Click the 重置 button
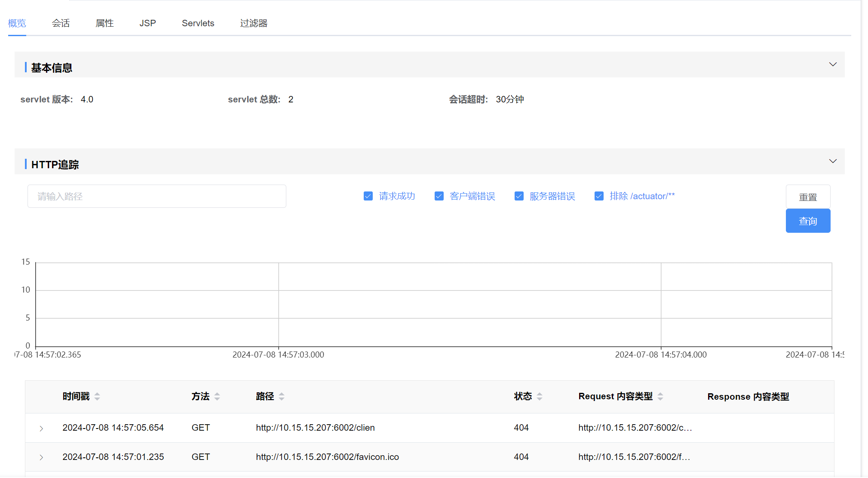Screen dimensions: 868x478 pyautogui.click(x=808, y=197)
